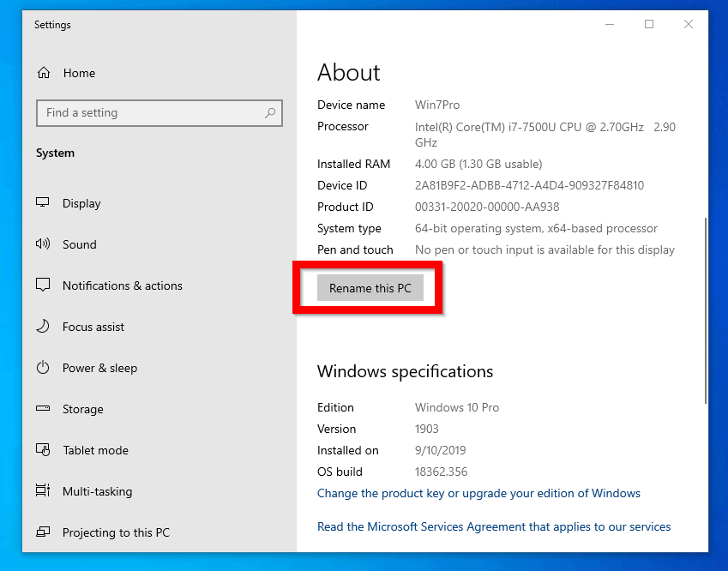This screenshot has height=571, width=728.
Task: Click the Focus assist crescent icon
Action: point(42,327)
